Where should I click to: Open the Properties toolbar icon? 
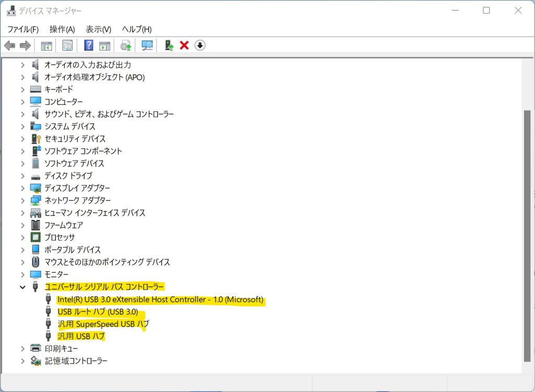point(67,45)
